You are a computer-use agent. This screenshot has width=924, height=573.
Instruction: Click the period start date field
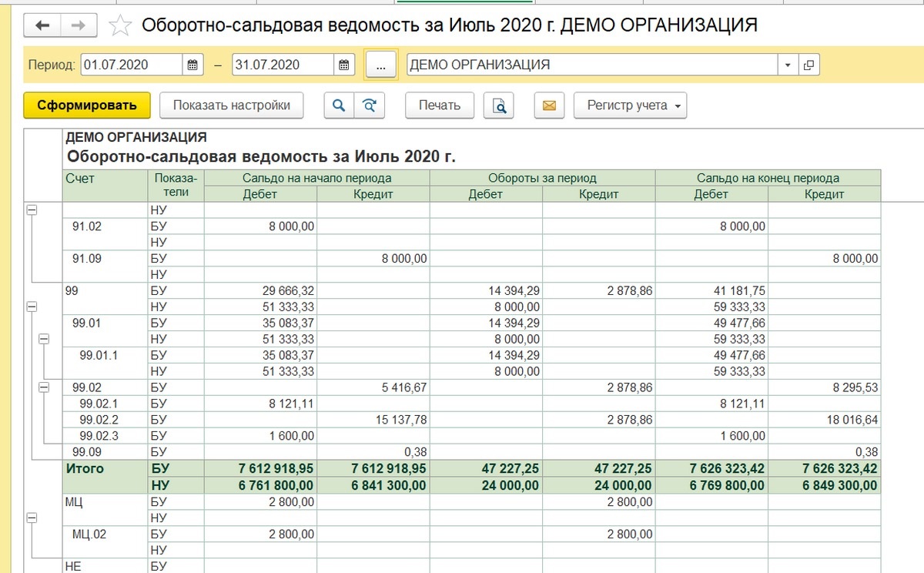(x=131, y=65)
